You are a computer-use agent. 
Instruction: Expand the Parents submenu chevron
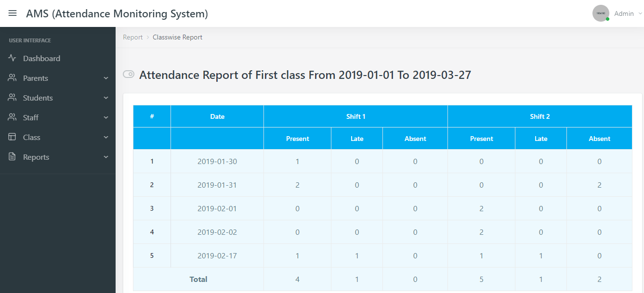(106, 77)
